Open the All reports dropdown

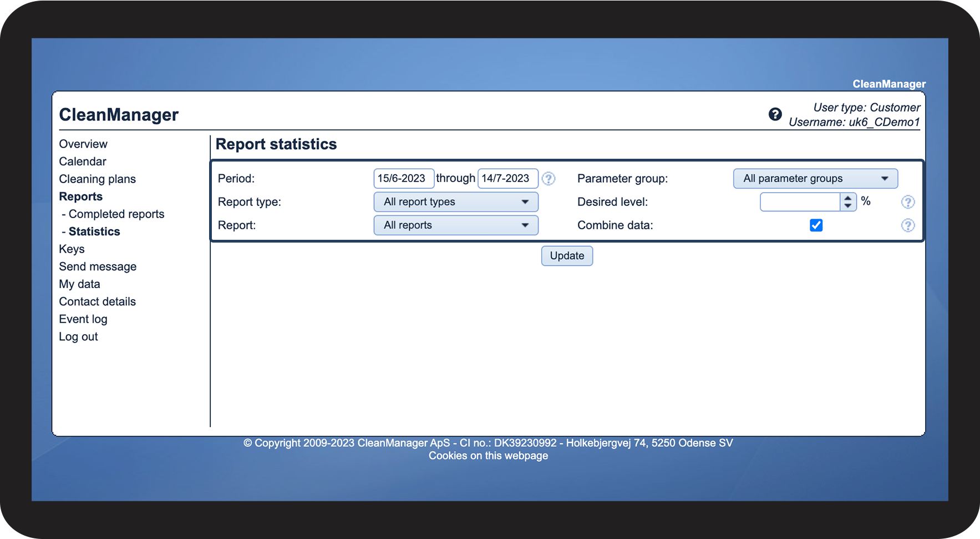[456, 225]
